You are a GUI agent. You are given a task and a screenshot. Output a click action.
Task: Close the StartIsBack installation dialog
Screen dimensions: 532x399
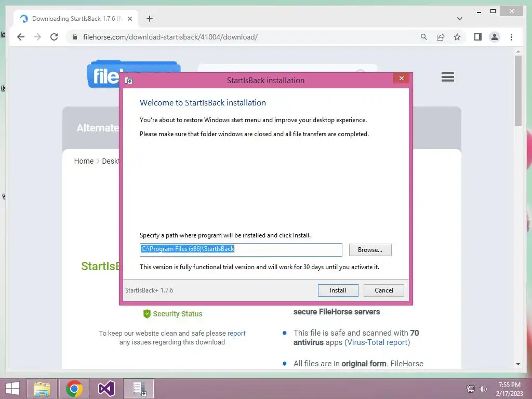pos(402,78)
